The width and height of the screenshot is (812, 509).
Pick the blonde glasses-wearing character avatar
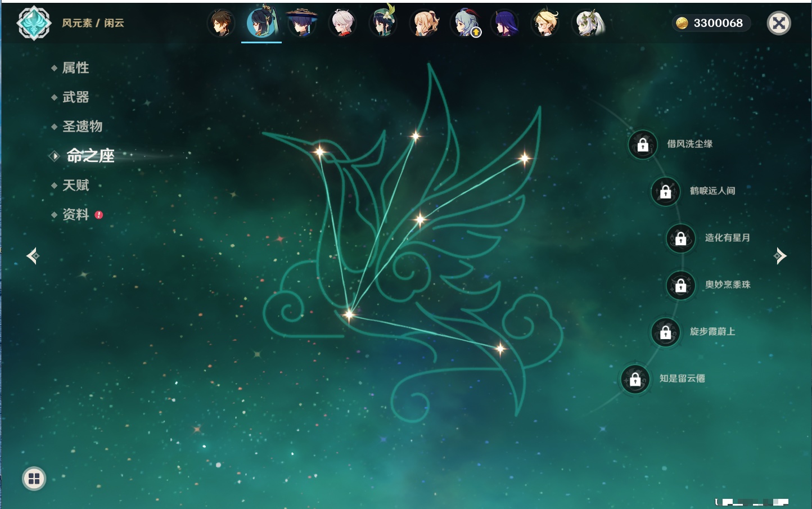[x=545, y=22]
